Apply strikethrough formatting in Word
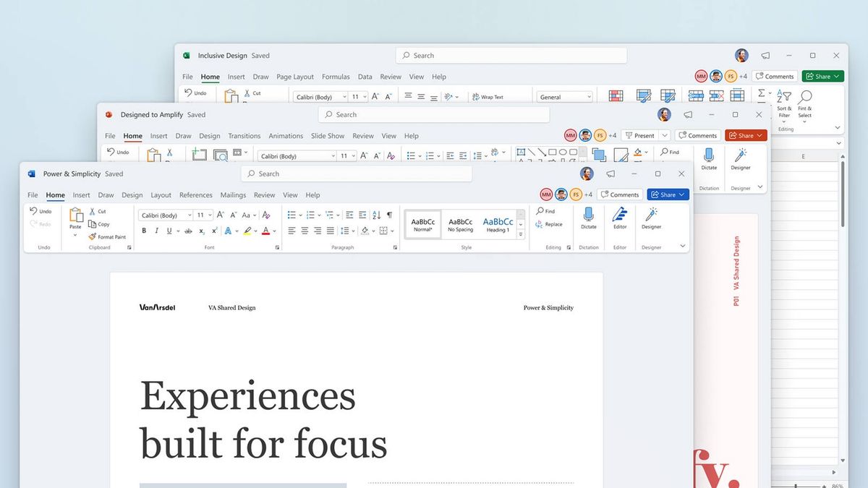The image size is (868, 488). click(188, 231)
